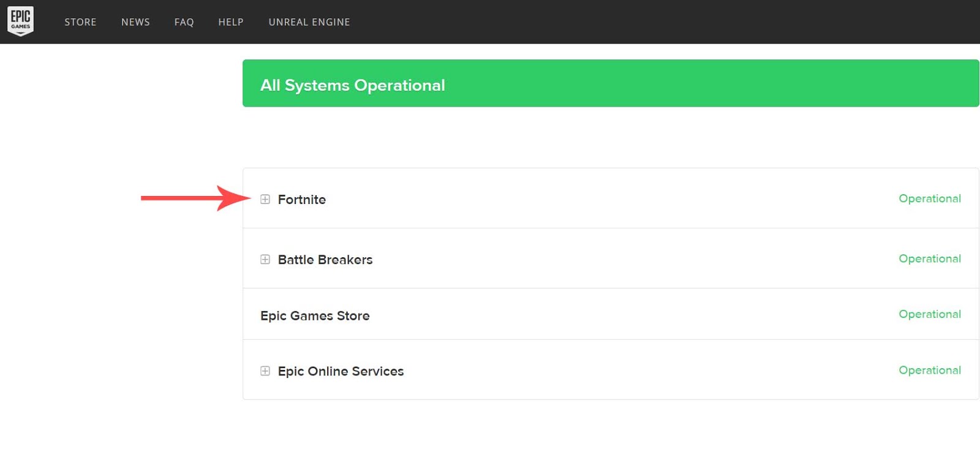Open the UNREAL ENGINE menu item
This screenshot has width=980, height=452.
point(309,22)
